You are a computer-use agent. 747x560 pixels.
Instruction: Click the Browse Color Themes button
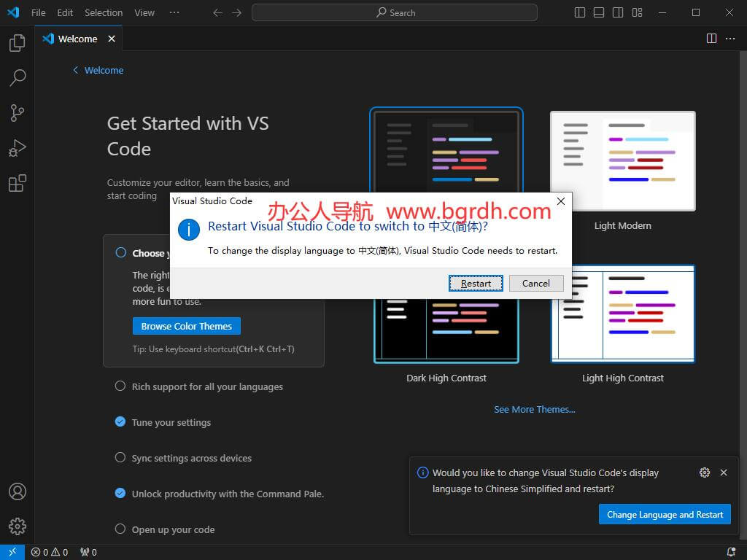(x=186, y=326)
